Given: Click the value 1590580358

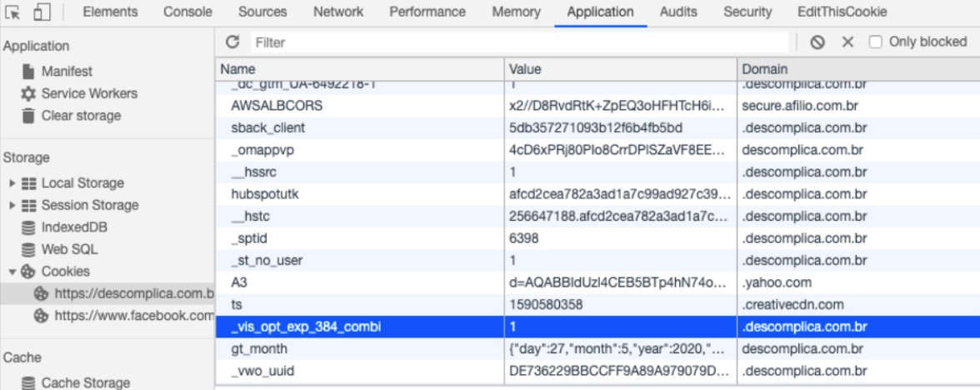Looking at the screenshot, I should [547, 304].
